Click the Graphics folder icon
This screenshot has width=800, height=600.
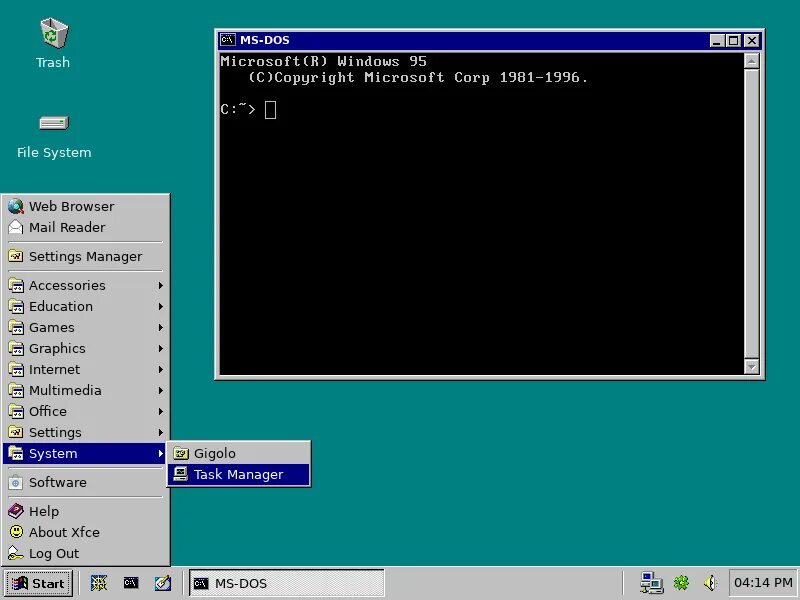(x=16, y=348)
